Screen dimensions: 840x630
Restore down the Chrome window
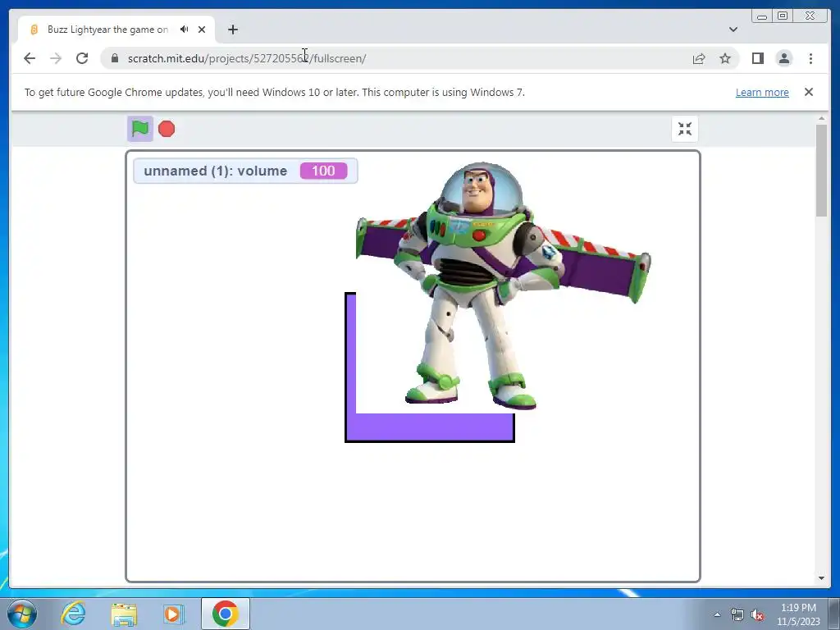pos(783,16)
